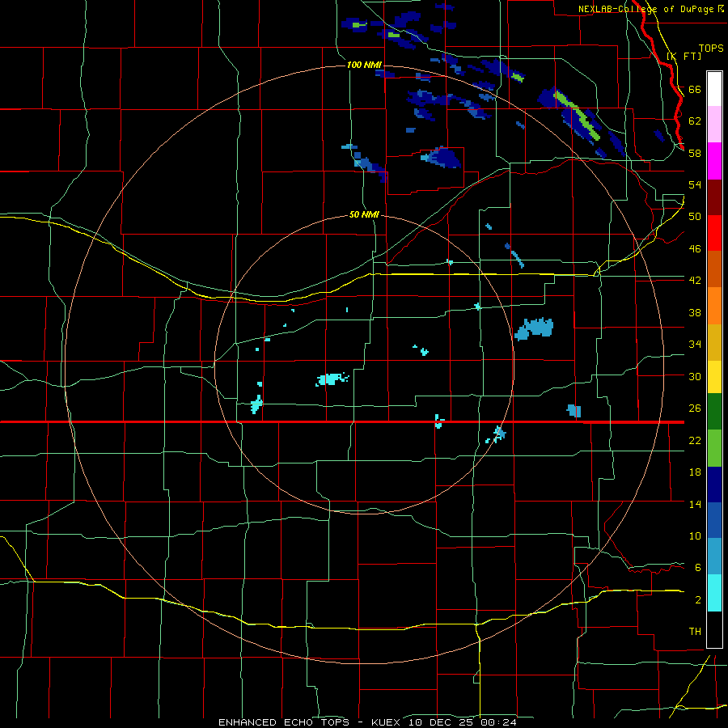Pick the light green legend swatch

point(714,448)
